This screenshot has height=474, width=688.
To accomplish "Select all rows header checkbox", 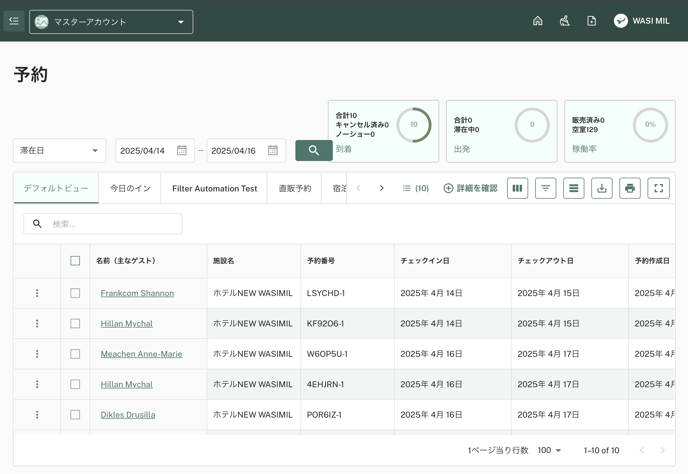I will (x=75, y=261).
